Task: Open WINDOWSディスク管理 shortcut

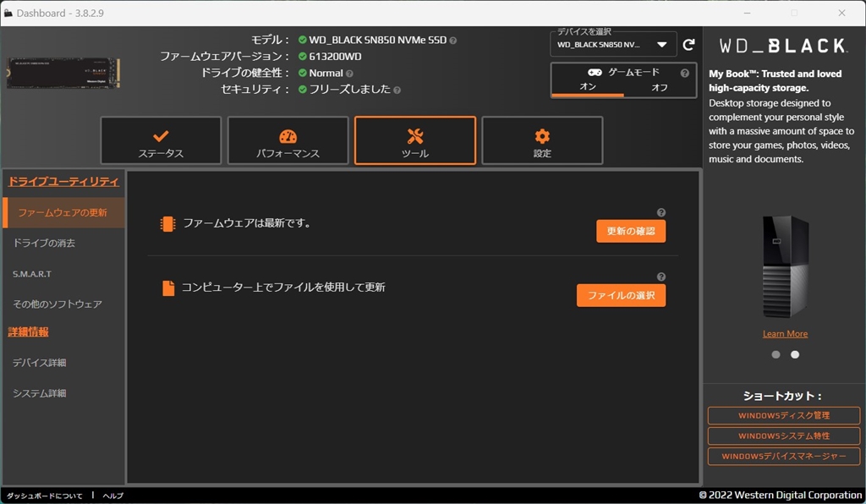Action: coord(784,415)
